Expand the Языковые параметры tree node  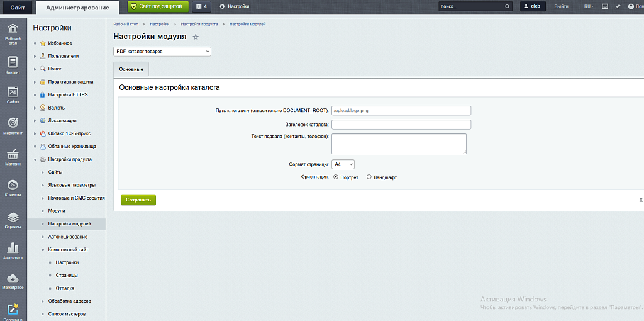click(x=43, y=185)
